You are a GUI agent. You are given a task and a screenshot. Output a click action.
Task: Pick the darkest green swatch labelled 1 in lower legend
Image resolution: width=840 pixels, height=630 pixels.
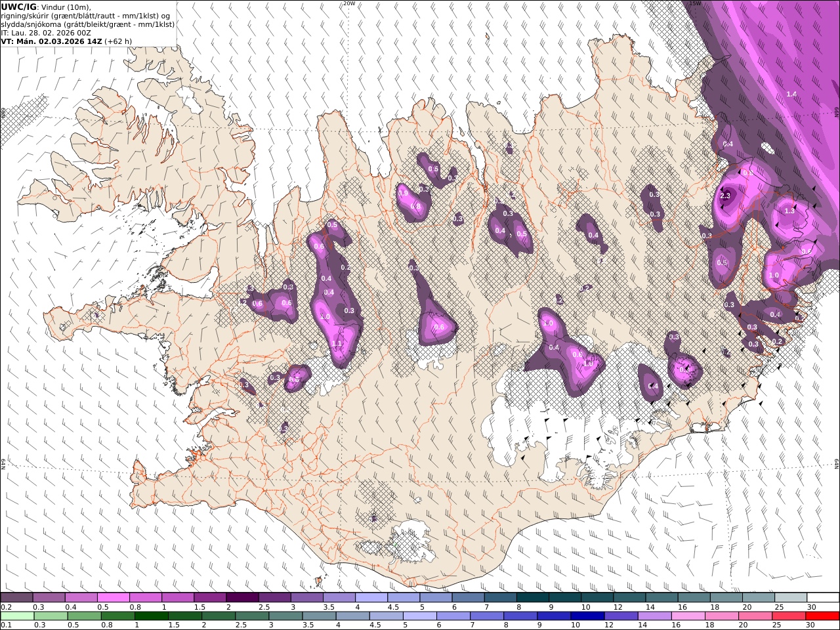click(x=151, y=616)
